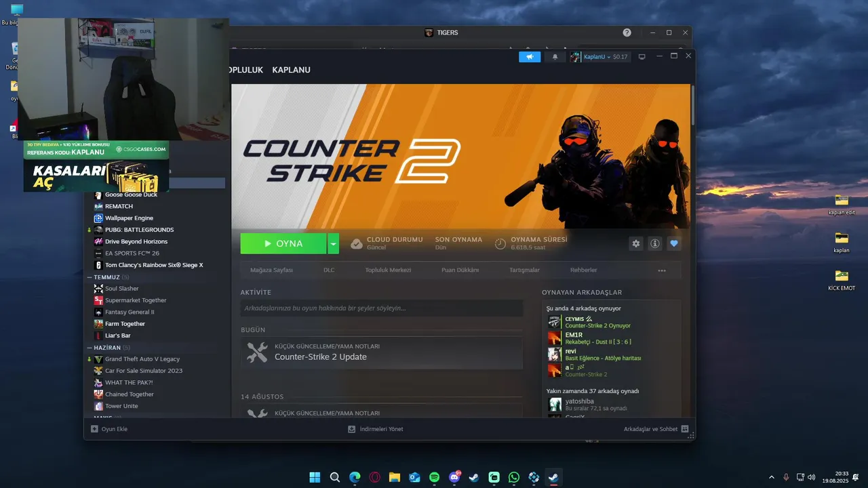Click the CSGOCASES Kasaları Aç banner
868x488 pixels.
(96, 166)
